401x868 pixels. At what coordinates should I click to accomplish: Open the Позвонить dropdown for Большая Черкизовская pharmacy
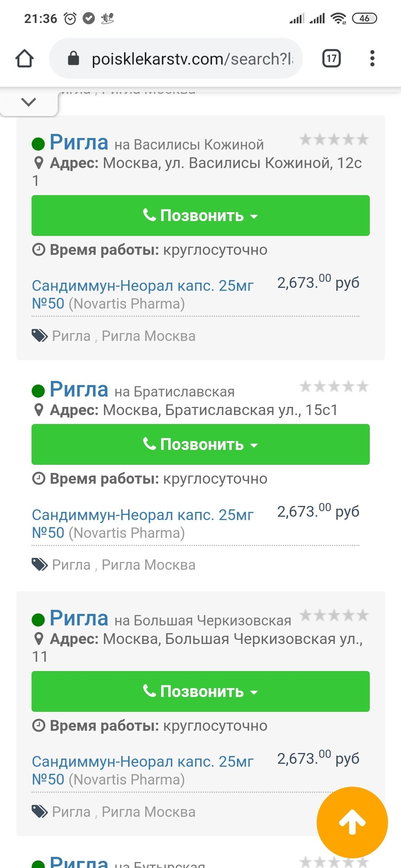200,691
